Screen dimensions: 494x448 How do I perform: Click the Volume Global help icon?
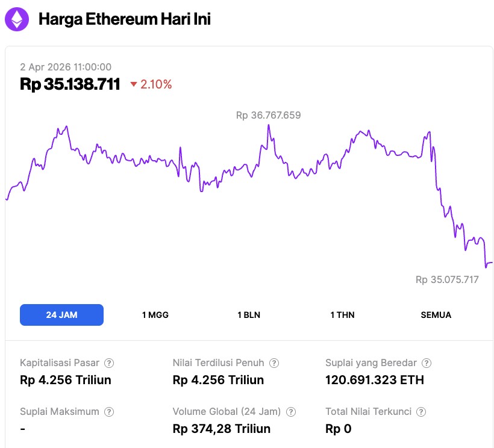[291, 412]
